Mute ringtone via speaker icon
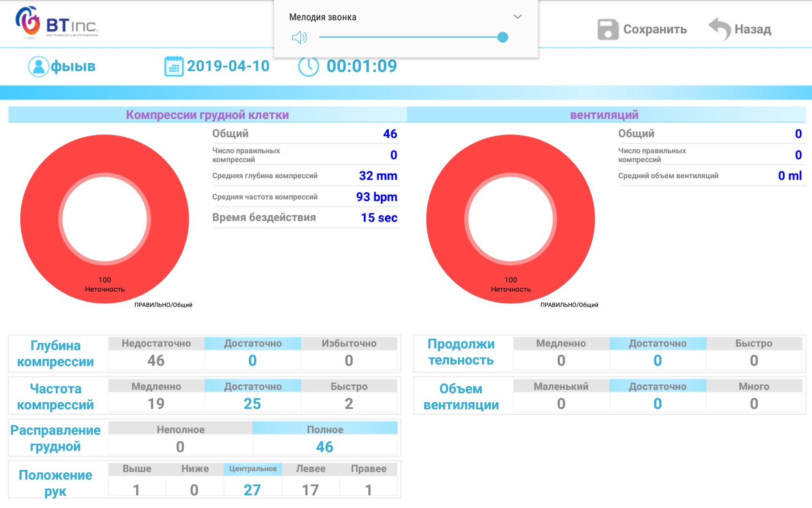This screenshot has height=508, width=812. (x=299, y=37)
